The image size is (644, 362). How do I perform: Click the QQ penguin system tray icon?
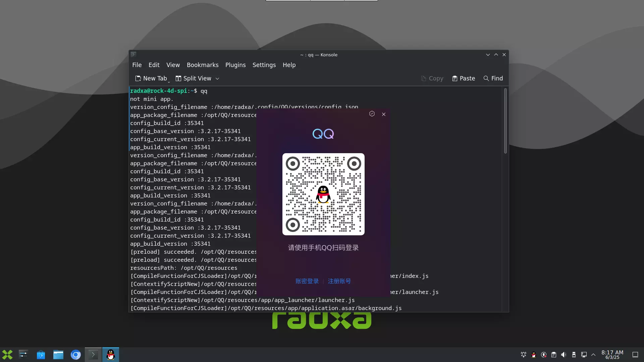[534, 355]
